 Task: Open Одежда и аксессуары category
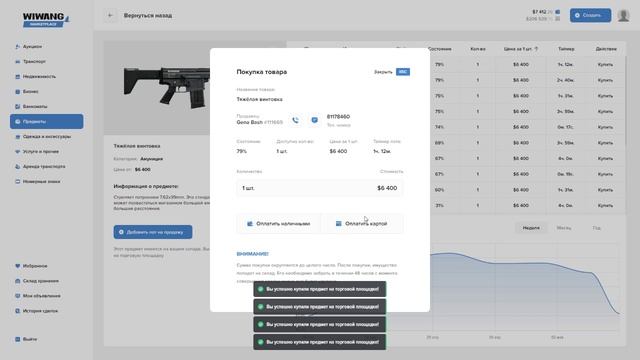47,136
